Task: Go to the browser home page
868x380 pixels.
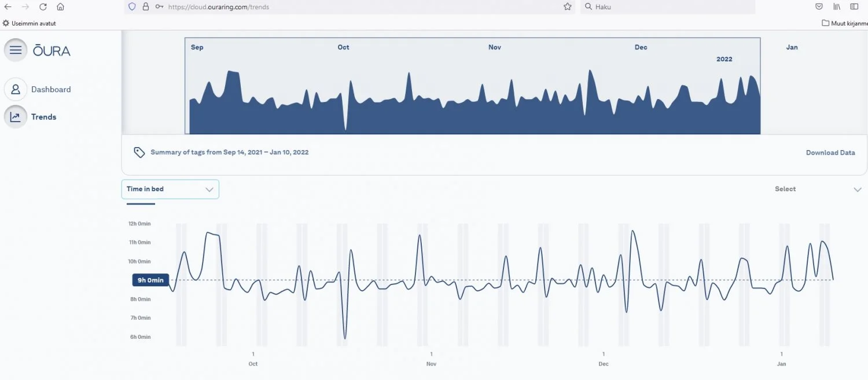Action: [60, 7]
